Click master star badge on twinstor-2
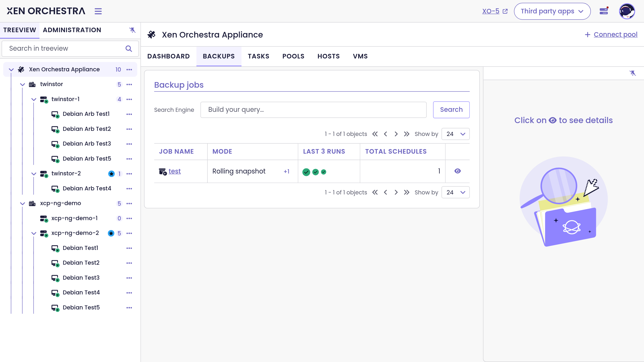Viewport: 644px width, 362px height. pos(111,174)
